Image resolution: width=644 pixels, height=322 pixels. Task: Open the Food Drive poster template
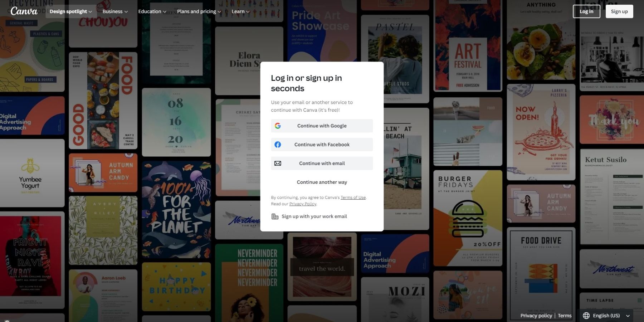541,274
